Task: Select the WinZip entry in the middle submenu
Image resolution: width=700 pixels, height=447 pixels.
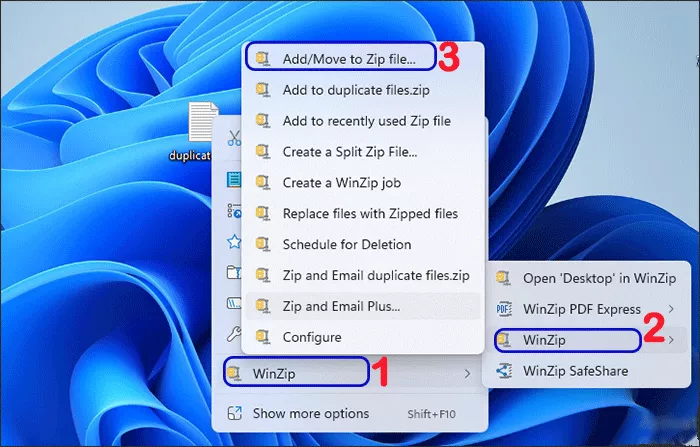Action: click(x=587, y=340)
